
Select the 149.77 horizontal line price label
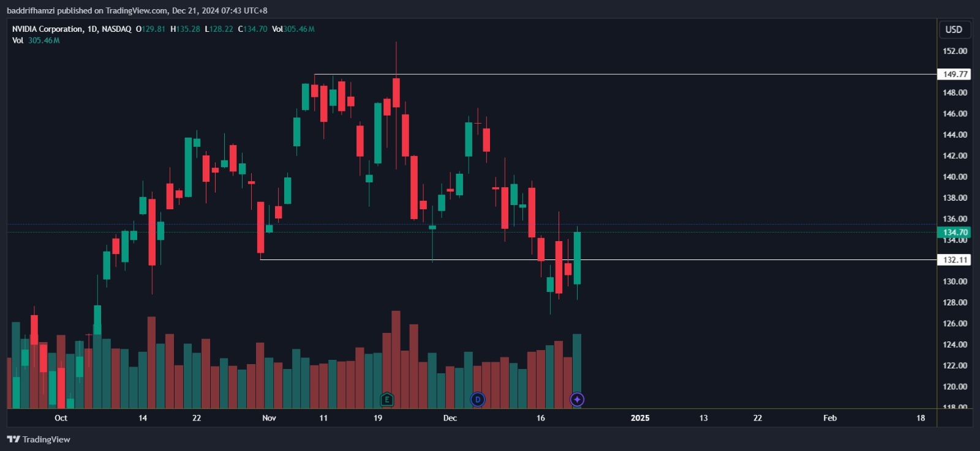[x=954, y=74]
